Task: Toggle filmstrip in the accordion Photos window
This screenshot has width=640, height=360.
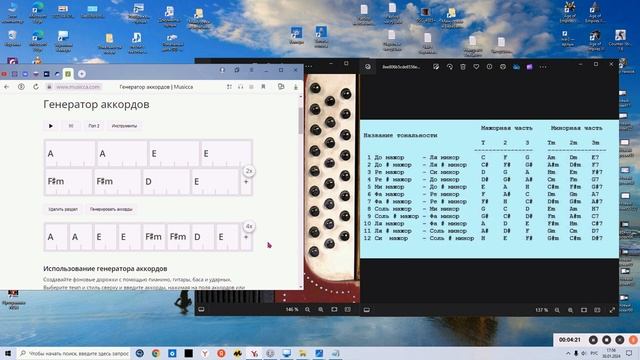Action: (201, 310)
